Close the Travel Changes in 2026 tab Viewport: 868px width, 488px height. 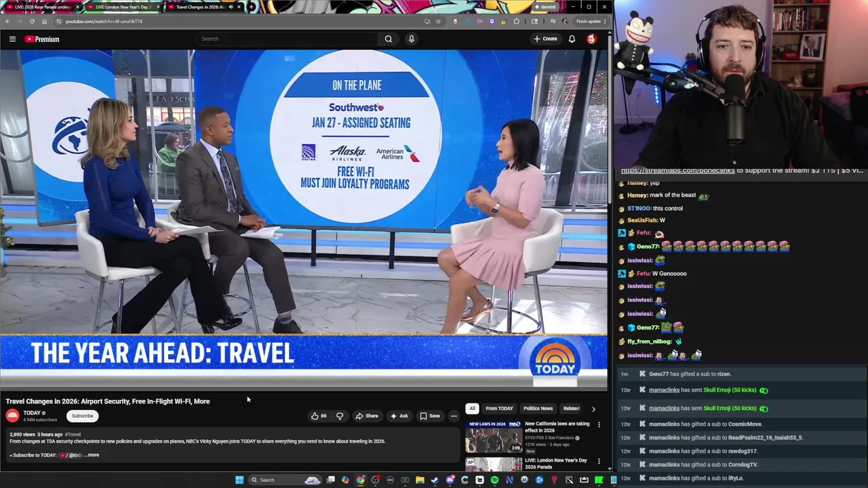click(239, 7)
